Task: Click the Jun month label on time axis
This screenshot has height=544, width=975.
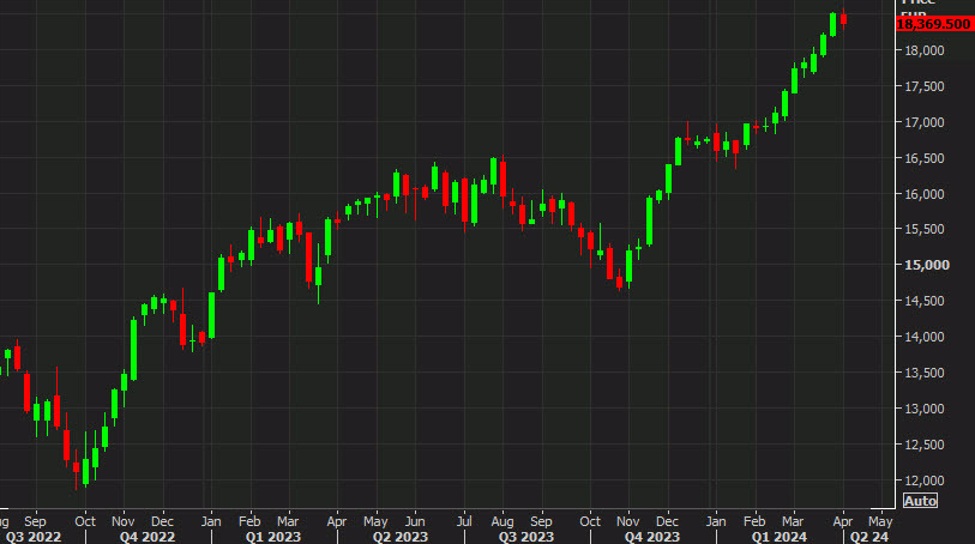Action: click(x=415, y=521)
